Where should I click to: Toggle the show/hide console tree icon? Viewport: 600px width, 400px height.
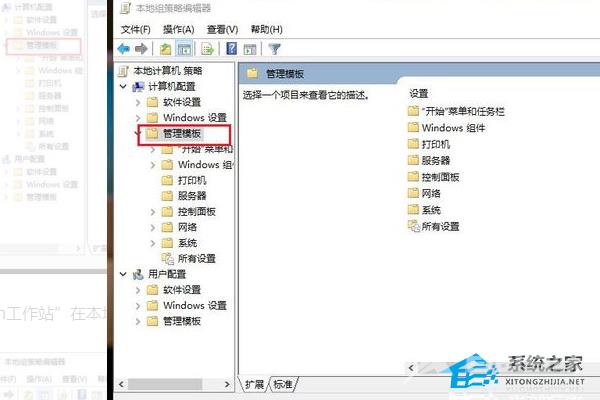[184, 49]
